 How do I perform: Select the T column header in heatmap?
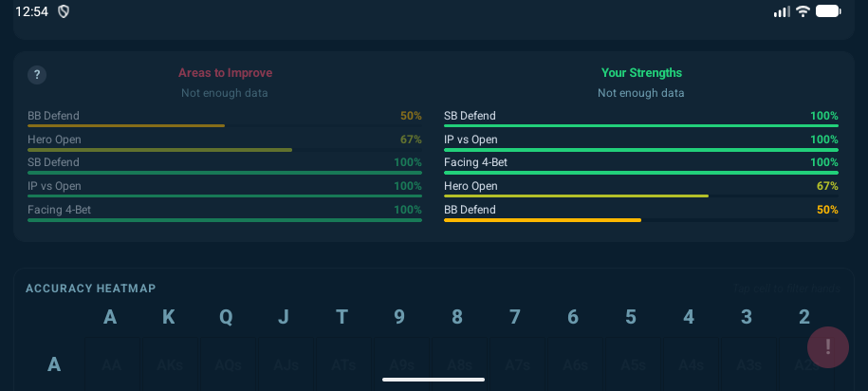tap(342, 317)
